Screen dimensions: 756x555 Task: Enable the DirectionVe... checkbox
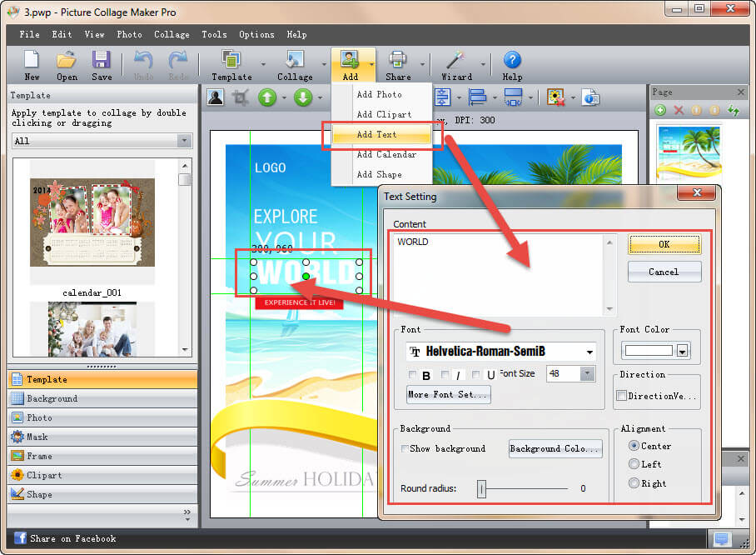pos(622,396)
